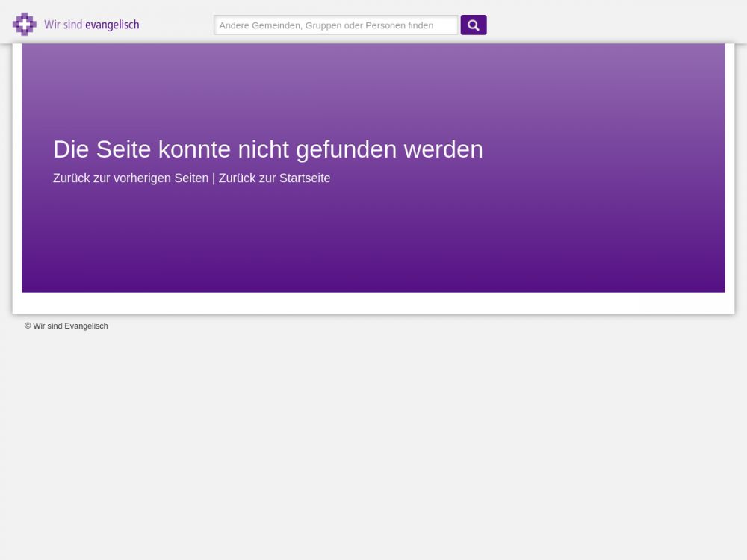747x560 pixels.
Task: Click the word 'Startseite' in the banner
Action: [305, 178]
